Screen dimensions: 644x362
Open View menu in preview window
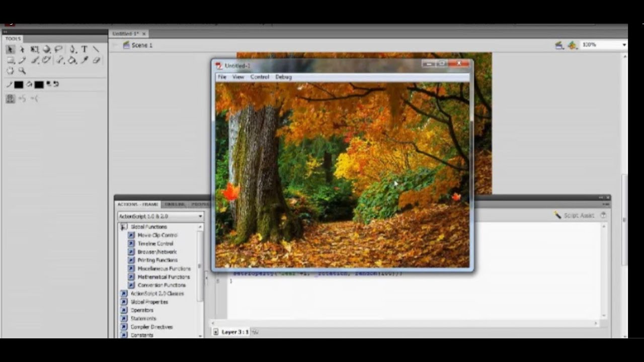click(238, 77)
